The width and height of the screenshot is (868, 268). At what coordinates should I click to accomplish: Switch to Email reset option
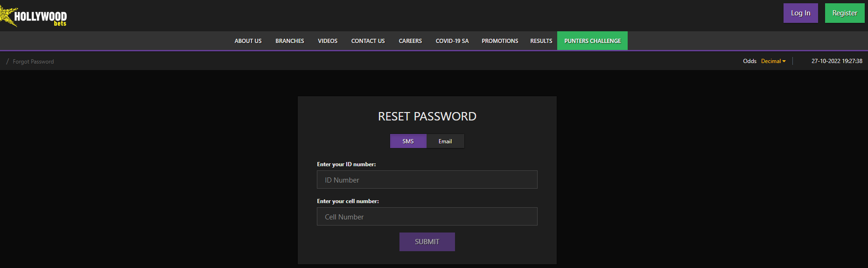pos(445,141)
